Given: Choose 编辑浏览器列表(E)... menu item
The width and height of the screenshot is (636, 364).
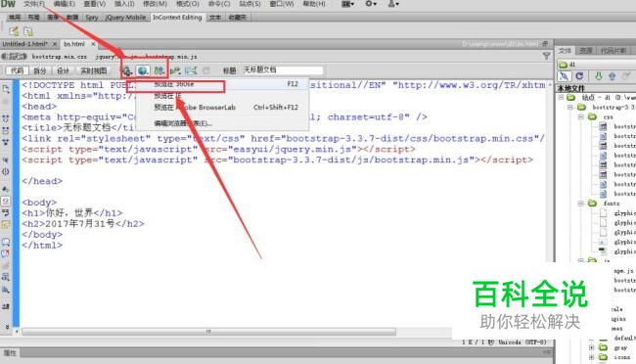Looking at the screenshot, I should click(x=222, y=123).
